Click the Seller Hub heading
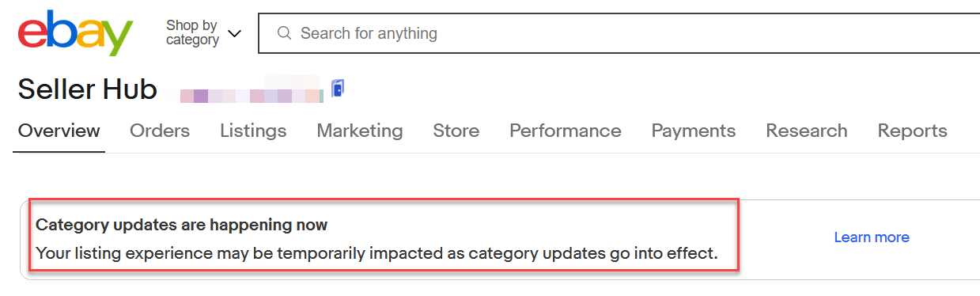Viewport: 980px width, 296px height. [x=88, y=89]
